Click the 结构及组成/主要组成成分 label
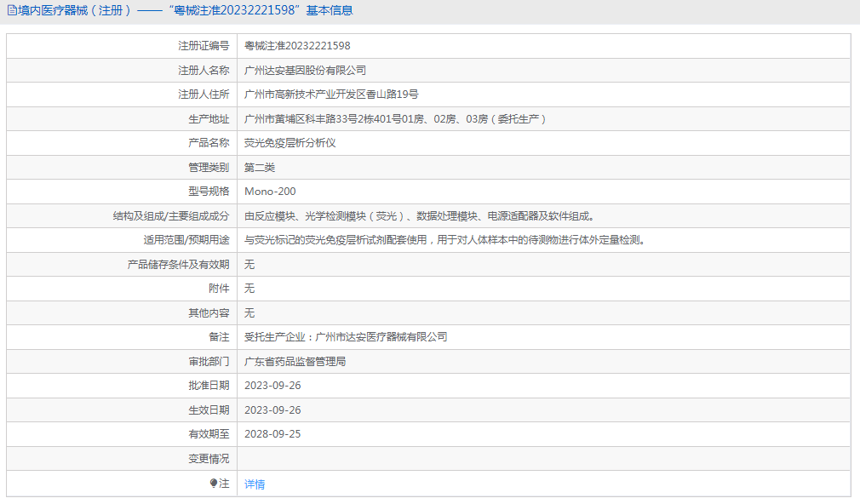The width and height of the screenshot is (860, 504). pos(171,216)
